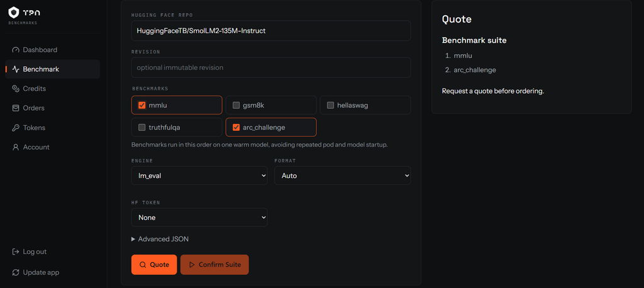Expand the Advanced JSON section
This screenshot has height=288, width=644.
pyautogui.click(x=160, y=239)
